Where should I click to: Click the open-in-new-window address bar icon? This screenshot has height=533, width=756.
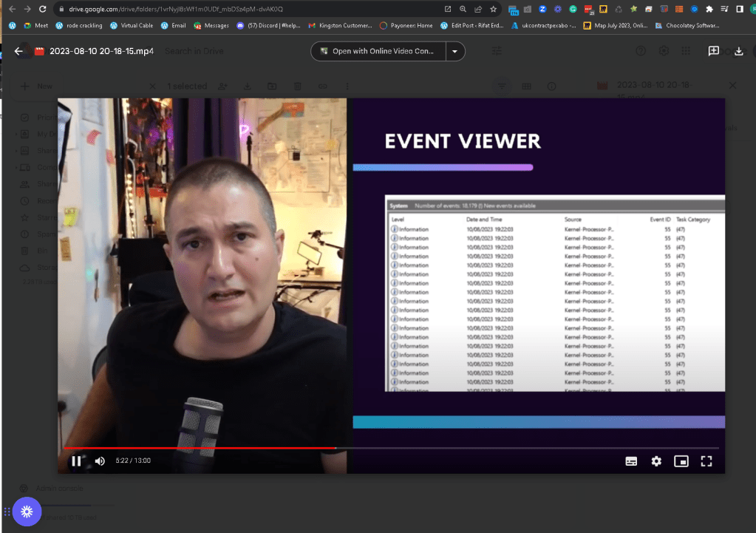click(x=447, y=9)
